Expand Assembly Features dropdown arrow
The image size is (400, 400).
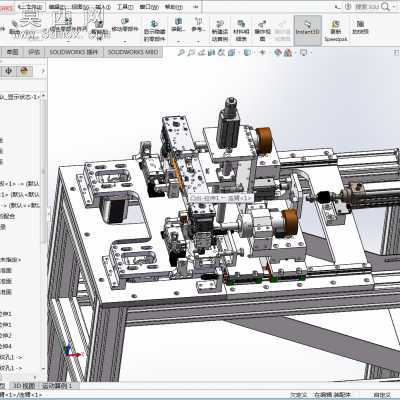pyautogui.click(x=178, y=42)
